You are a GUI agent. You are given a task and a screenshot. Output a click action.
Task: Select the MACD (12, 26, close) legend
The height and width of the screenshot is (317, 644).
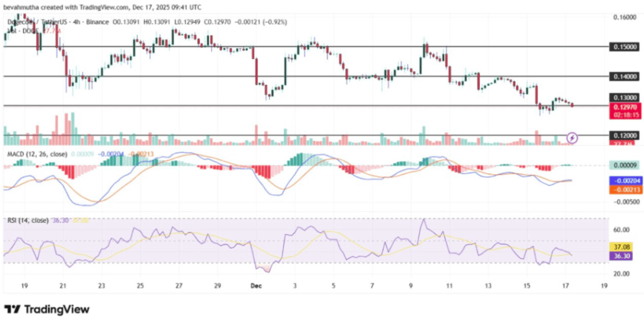37,155
